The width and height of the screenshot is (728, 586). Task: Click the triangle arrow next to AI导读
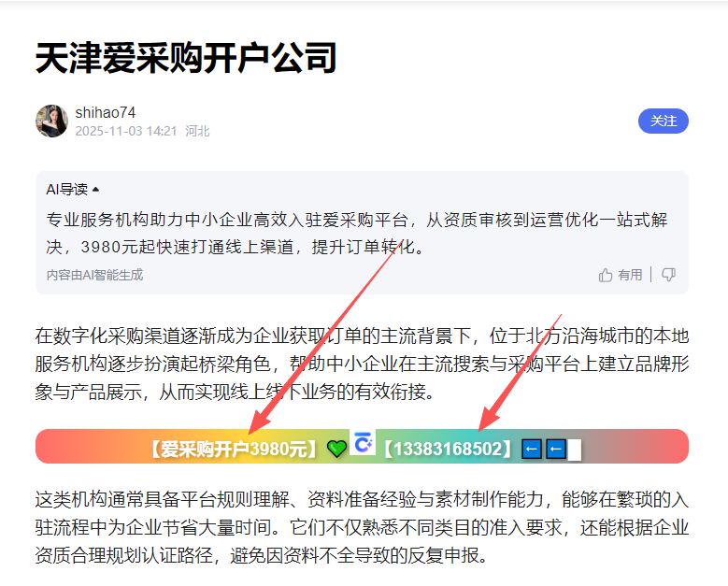click(95, 190)
